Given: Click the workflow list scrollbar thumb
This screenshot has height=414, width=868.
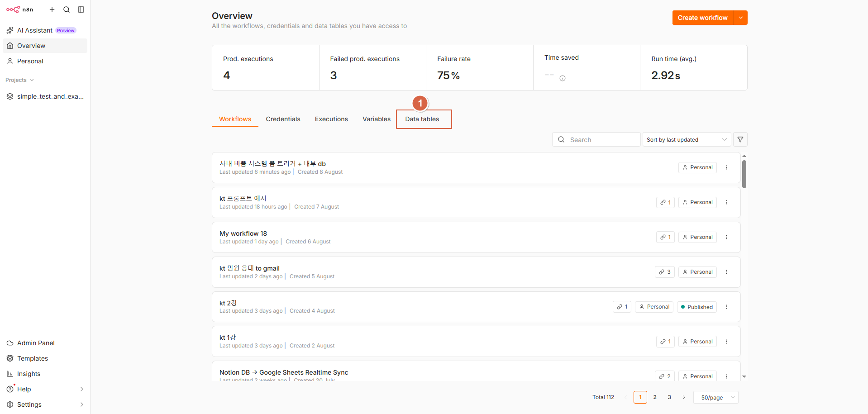Looking at the screenshot, I should [744, 174].
